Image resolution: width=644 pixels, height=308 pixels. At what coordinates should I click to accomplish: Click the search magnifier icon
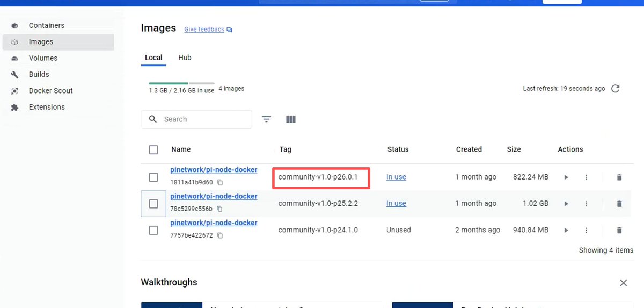153,119
